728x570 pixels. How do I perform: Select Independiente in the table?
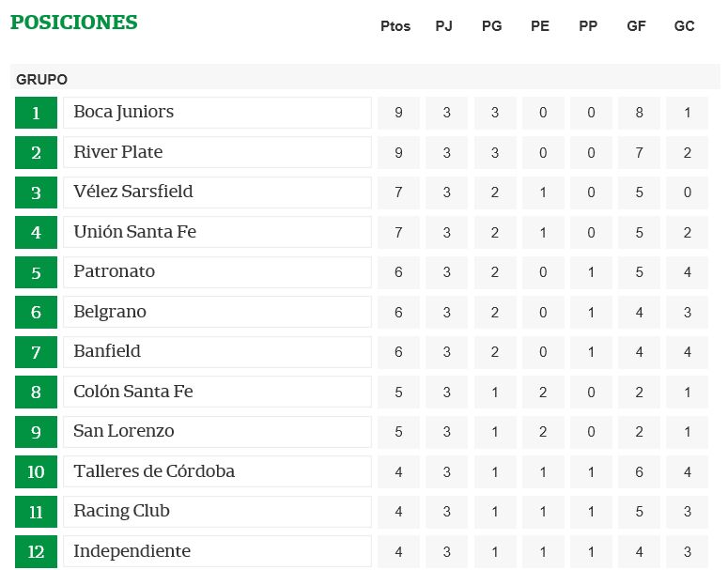pyautogui.click(x=132, y=551)
